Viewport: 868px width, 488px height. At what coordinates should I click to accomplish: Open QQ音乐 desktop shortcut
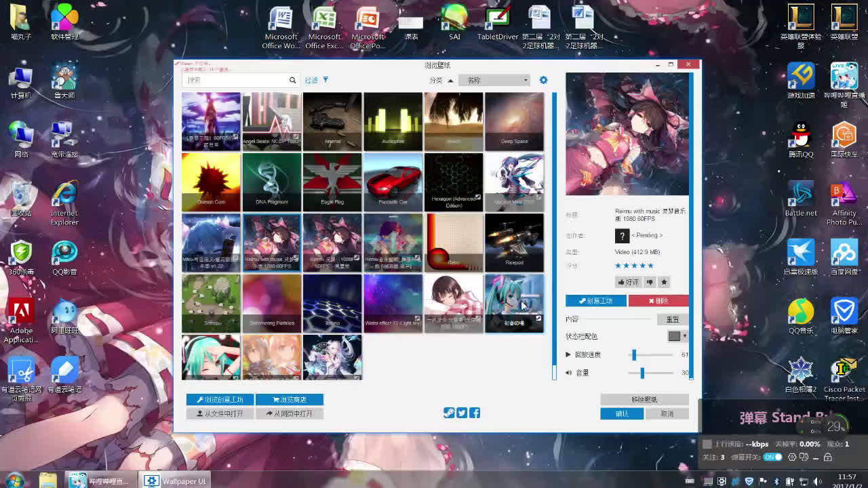tap(801, 317)
